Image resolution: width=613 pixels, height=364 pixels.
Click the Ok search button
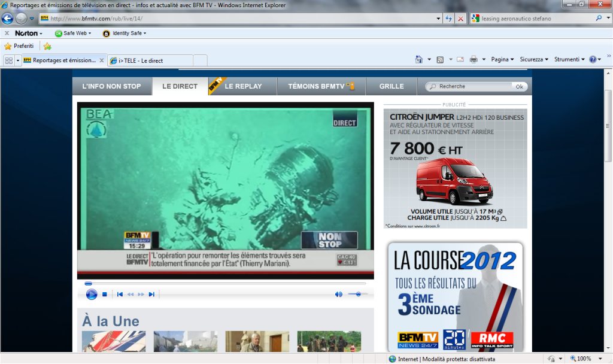519,87
